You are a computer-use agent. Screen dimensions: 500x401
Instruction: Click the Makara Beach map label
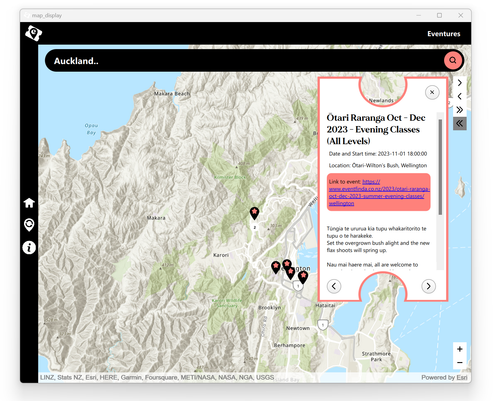[172, 94]
